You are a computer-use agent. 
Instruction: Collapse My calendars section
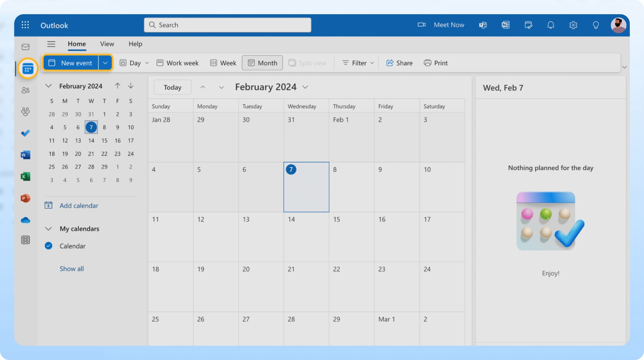coord(48,229)
